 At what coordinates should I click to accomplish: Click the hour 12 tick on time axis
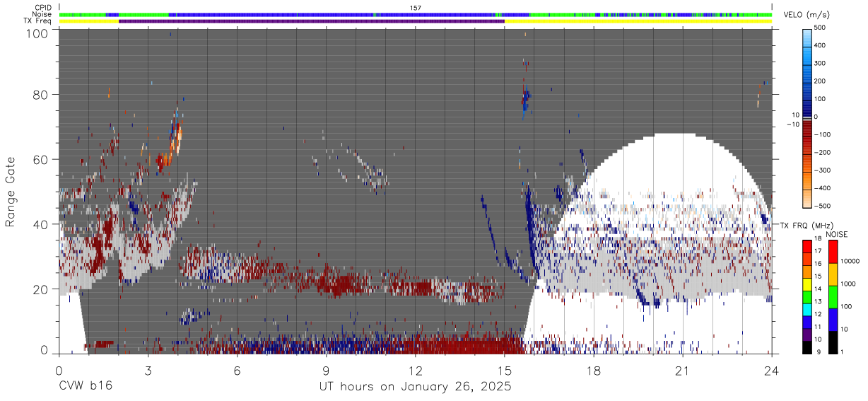(416, 370)
